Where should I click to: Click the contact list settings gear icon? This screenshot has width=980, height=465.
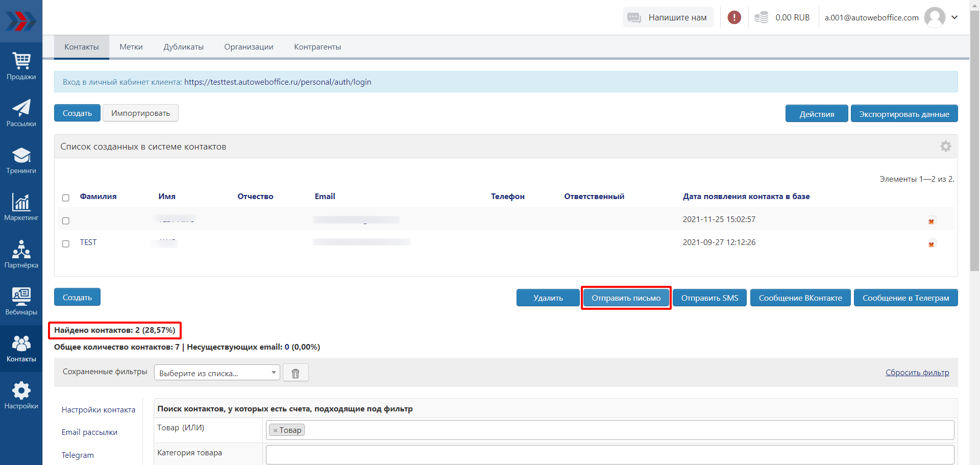point(945,146)
